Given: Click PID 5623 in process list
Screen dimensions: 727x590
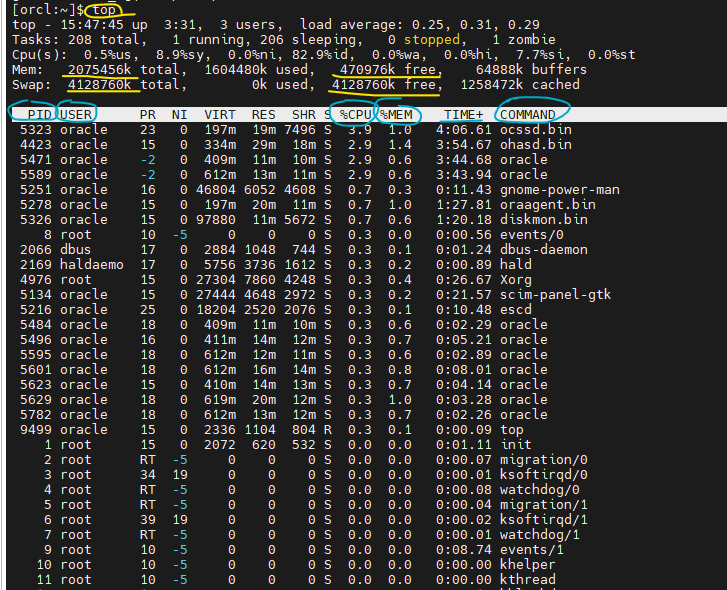Looking at the screenshot, I should pos(36,384).
